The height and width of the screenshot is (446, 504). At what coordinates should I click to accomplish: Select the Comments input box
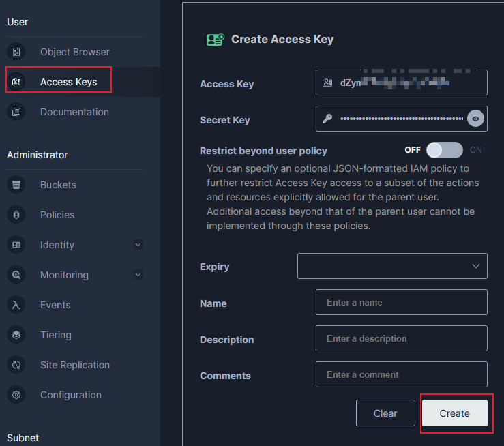pyautogui.click(x=401, y=374)
